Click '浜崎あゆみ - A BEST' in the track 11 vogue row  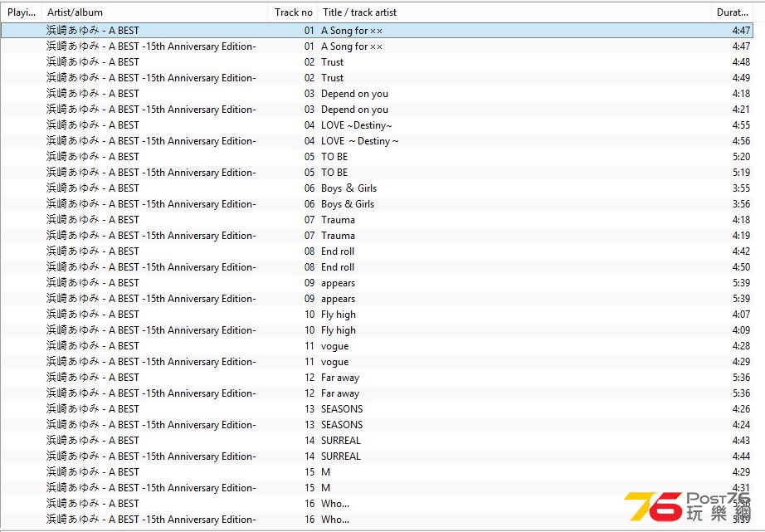point(93,346)
